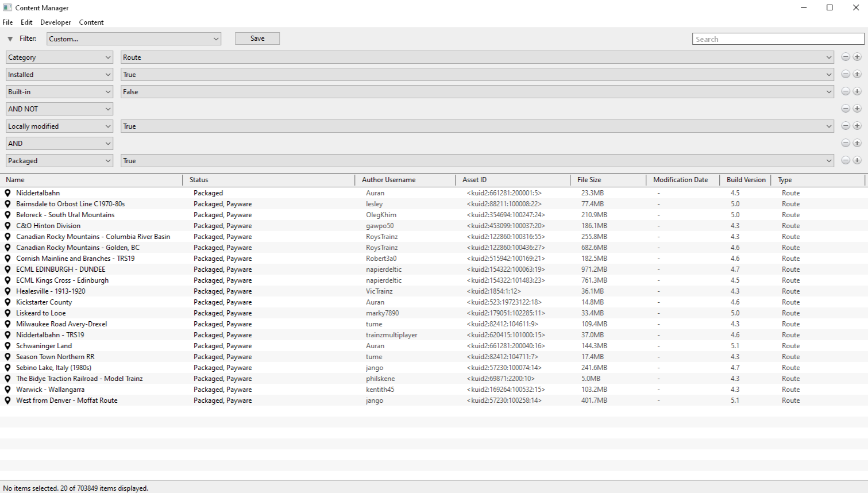This screenshot has width=868, height=493.
Task: Click into the Search field
Action: click(x=778, y=39)
